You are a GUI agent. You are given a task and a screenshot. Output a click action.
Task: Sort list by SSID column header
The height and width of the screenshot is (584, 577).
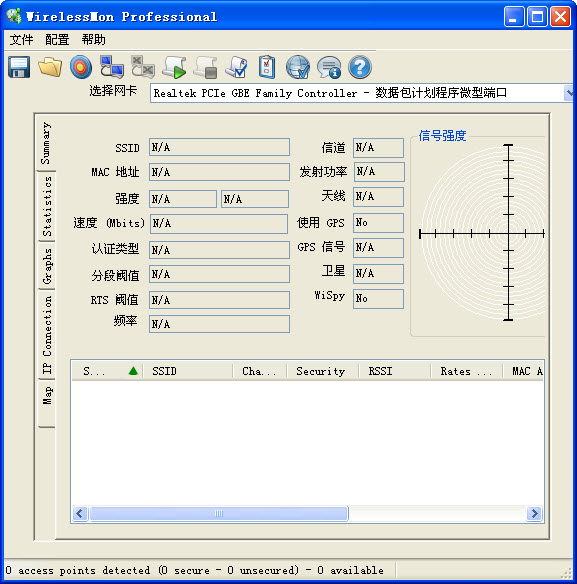coord(188,371)
